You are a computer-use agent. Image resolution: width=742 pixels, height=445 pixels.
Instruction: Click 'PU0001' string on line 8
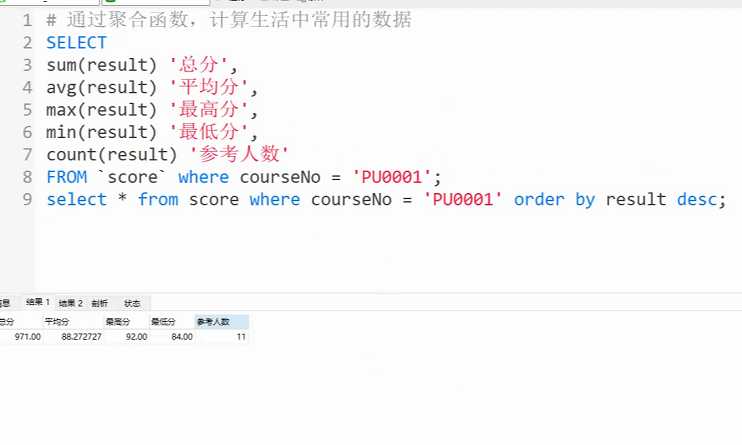[392, 177]
